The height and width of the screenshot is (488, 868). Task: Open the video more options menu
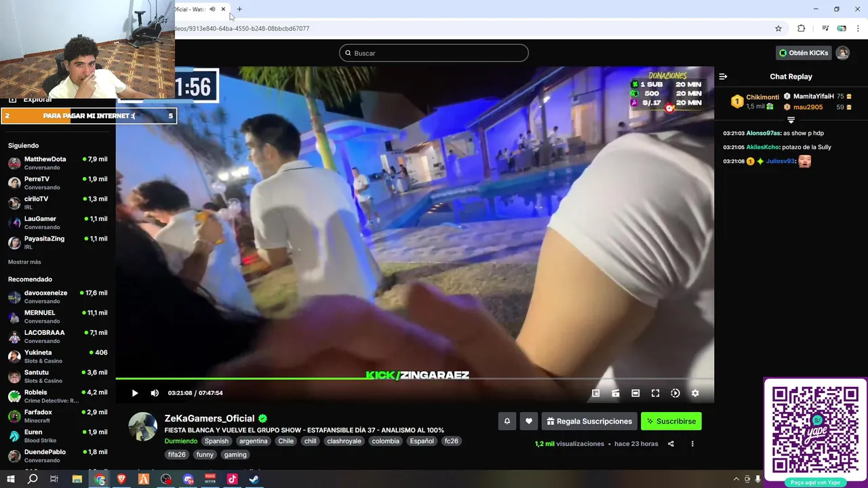click(692, 444)
